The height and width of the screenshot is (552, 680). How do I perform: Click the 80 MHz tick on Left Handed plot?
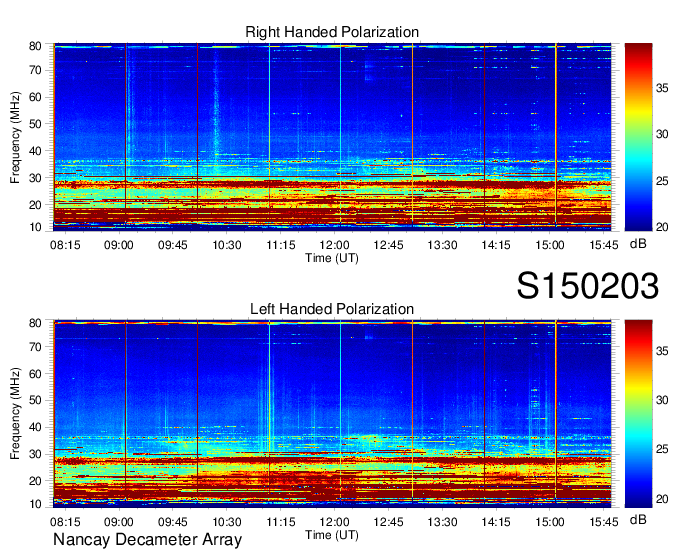[35, 323]
